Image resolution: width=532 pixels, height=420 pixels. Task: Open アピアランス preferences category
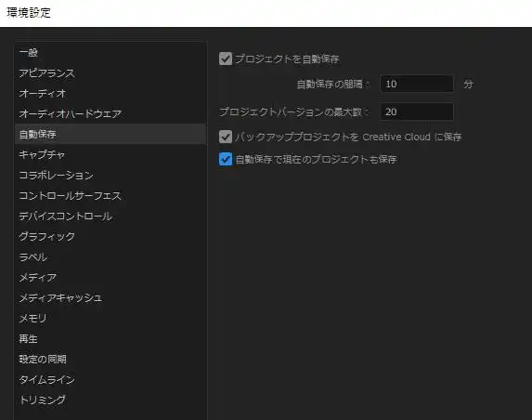coord(110,73)
